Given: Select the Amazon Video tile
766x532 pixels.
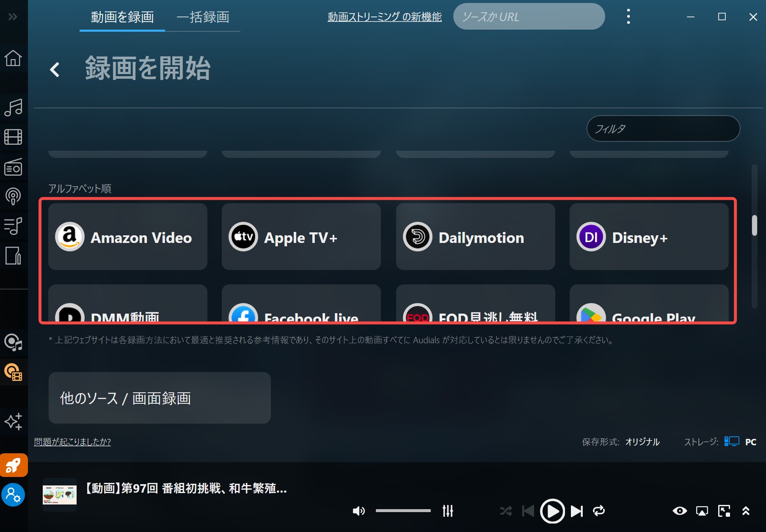Looking at the screenshot, I should (128, 237).
